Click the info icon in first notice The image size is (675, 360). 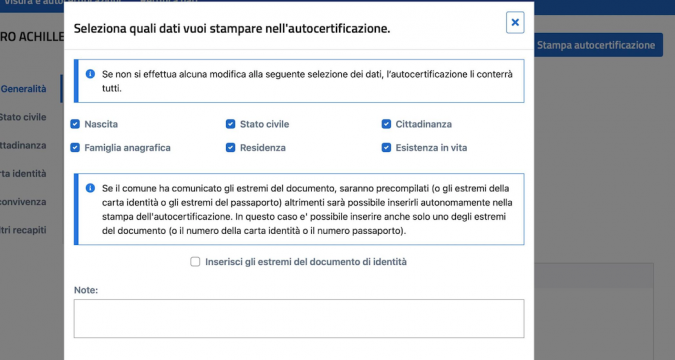click(x=90, y=74)
